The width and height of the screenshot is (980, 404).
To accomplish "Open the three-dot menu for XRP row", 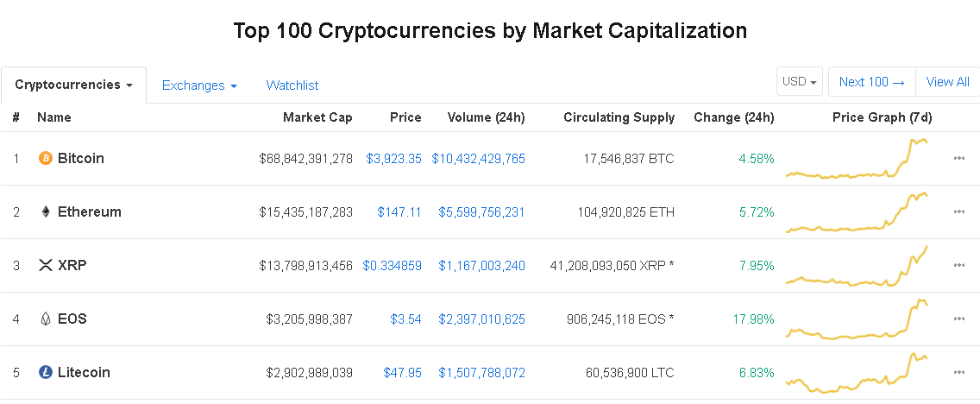I will 958,265.
